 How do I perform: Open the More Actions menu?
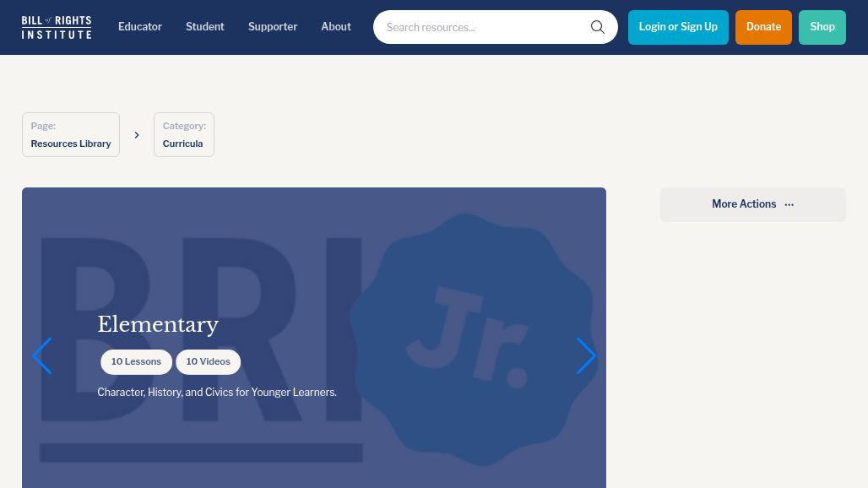coord(752,203)
